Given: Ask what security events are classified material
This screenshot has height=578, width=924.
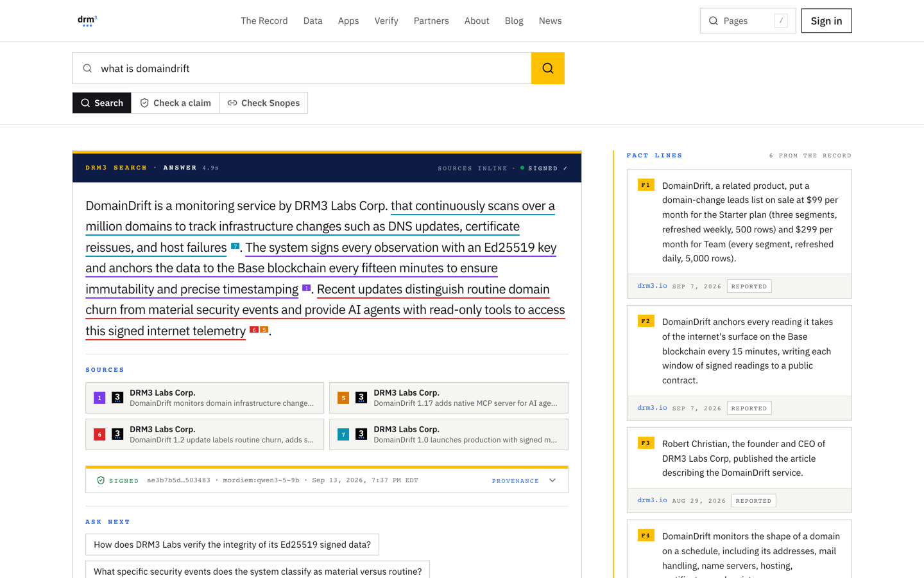Looking at the screenshot, I should pos(258,570).
